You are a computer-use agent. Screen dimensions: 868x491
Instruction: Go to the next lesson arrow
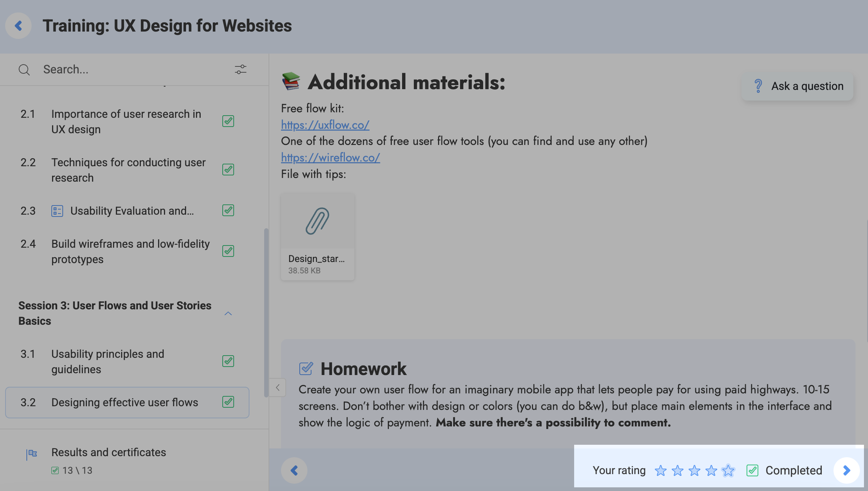(x=846, y=470)
